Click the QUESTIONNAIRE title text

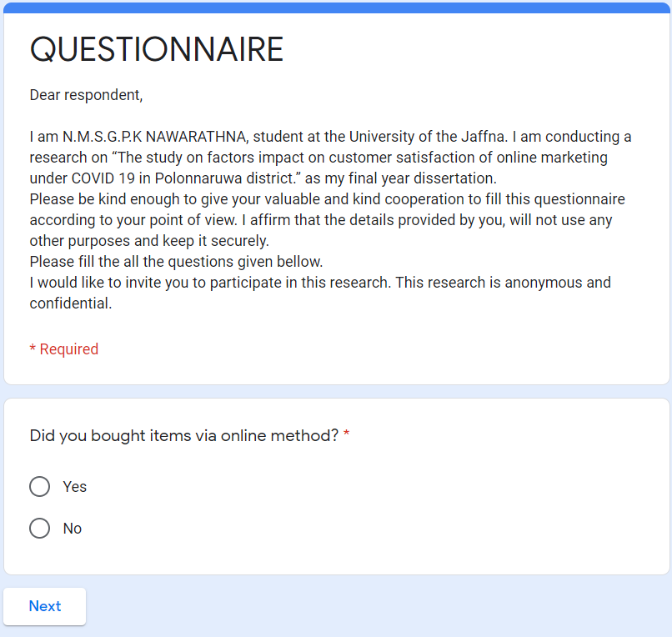tap(157, 50)
